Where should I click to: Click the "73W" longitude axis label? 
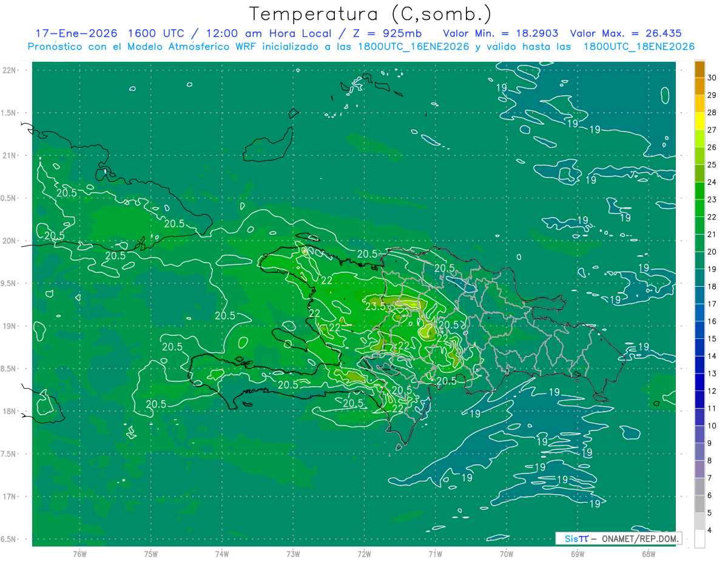[293, 554]
